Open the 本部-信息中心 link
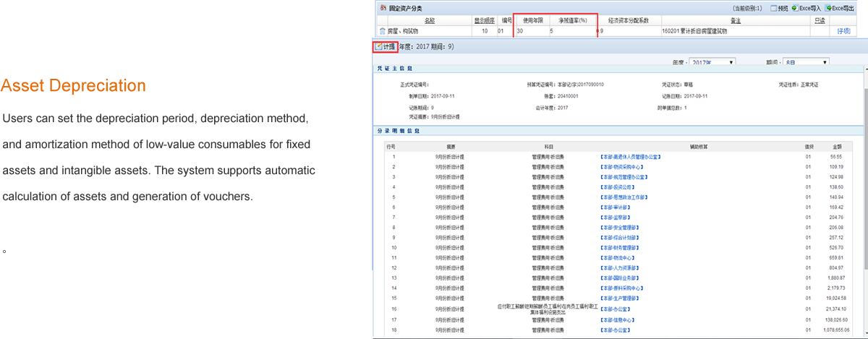The height and width of the screenshot is (339, 868). [617, 319]
